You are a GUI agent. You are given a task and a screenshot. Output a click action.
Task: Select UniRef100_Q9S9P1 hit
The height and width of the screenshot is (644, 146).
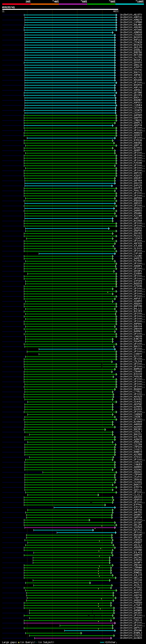(131, 271)
